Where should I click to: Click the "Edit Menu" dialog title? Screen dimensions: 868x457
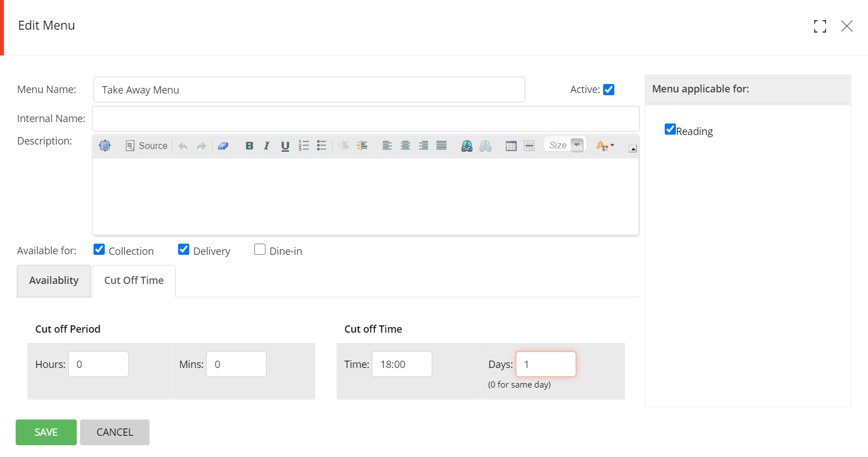tap(46, 26)
